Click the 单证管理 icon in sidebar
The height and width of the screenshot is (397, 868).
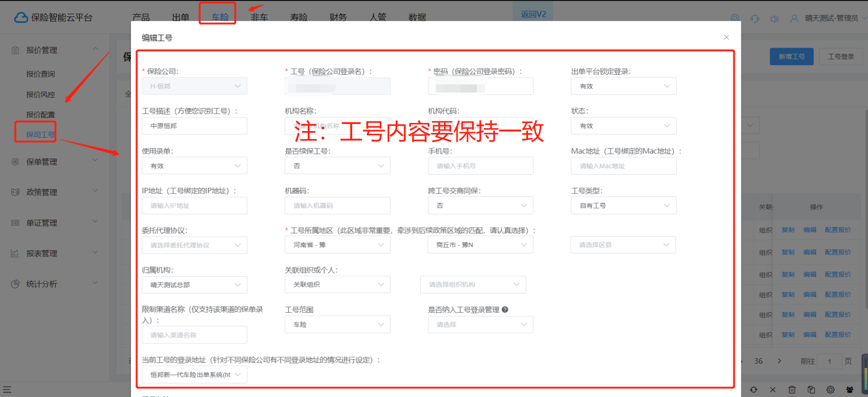[15, 223]
